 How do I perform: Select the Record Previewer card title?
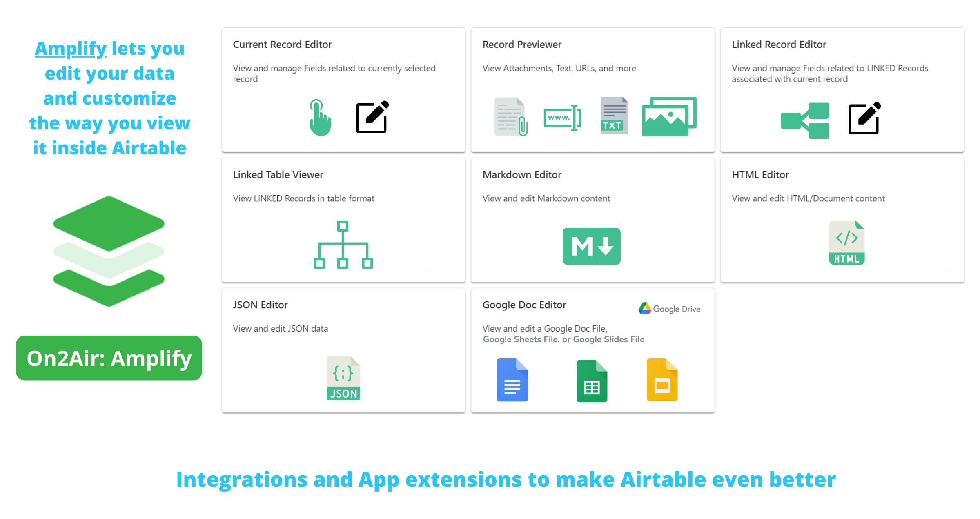point(522,44)
